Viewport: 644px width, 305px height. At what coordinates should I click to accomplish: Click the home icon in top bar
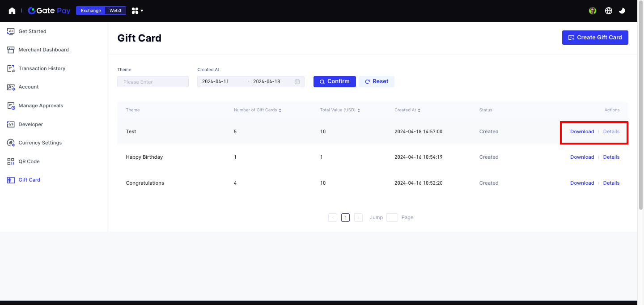12,11
